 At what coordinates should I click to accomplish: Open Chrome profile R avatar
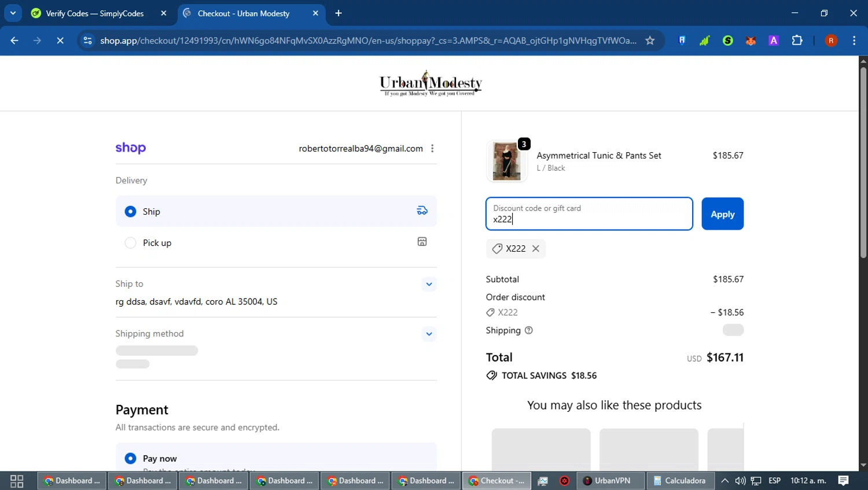pos(831,40)
